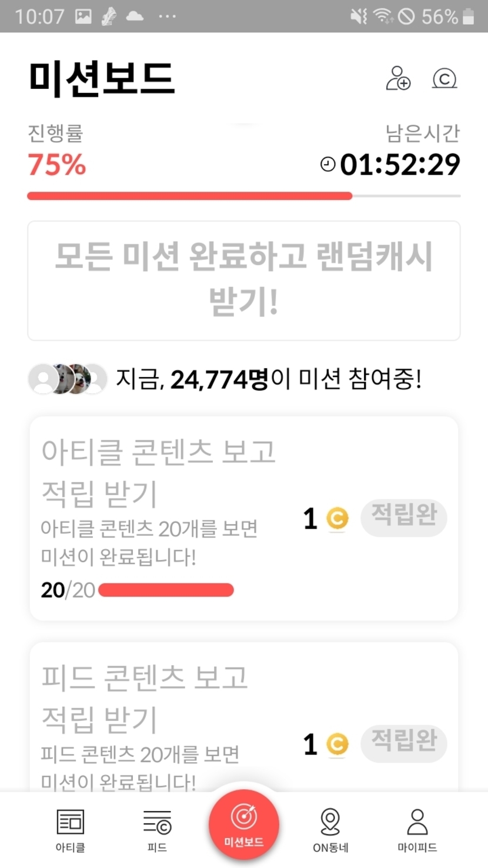Open the coin cash icon in header
Image resolution: width=488 pixels, height=868 pixels.
click(444, 78)
